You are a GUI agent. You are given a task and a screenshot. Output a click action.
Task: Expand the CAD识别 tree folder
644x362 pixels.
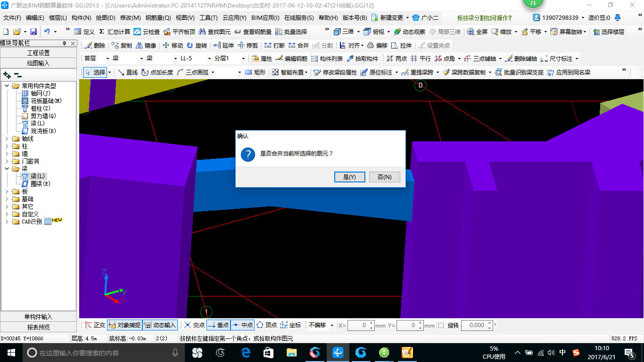pyautogui.click(x=7, y=222)
